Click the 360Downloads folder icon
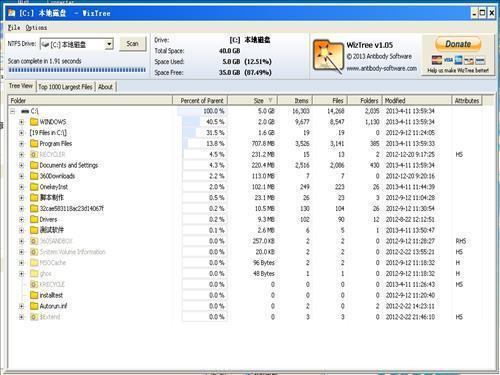Image resolution: width=500 pixels, height=375 pixels. click(34, 176)
